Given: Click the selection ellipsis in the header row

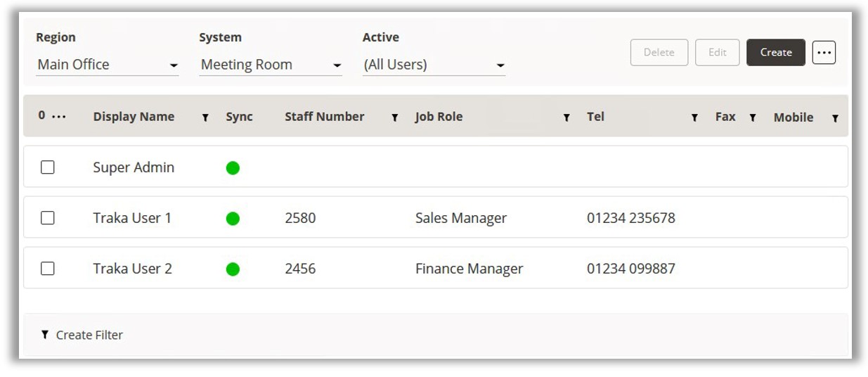Looking at the screenshot, I should (59, 117).
